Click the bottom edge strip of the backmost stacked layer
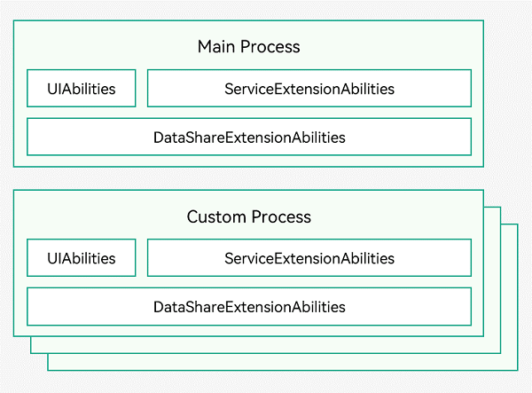Screen dimensions: 532x393 (x=283, y=362)
